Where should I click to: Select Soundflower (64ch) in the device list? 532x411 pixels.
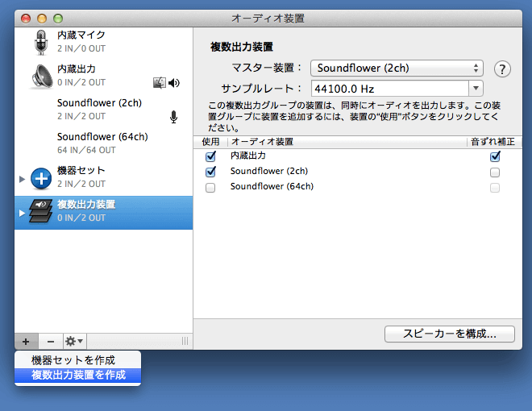point(102,143)
